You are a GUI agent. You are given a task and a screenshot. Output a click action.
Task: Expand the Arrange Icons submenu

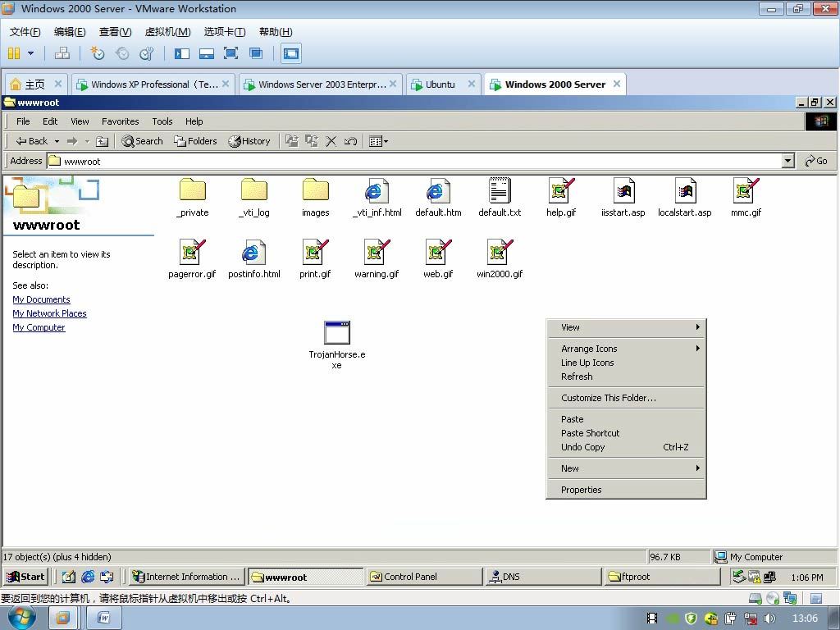click(x=626, y=349)
